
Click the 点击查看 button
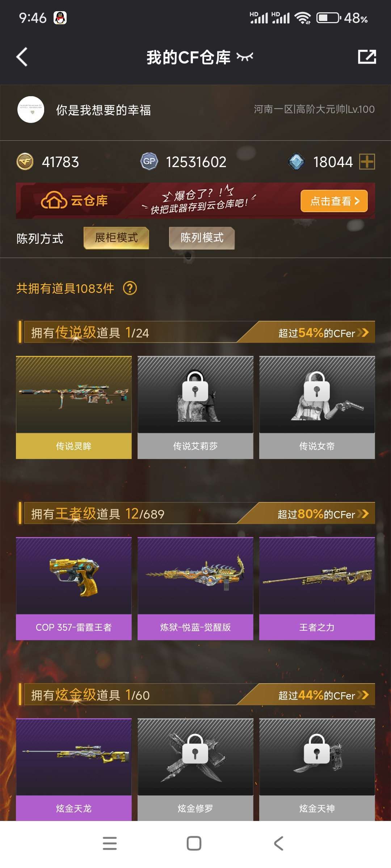click(334, 201)
